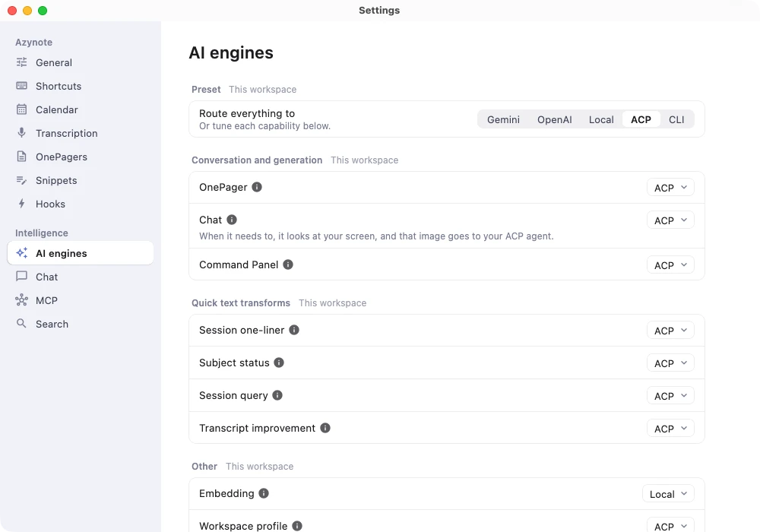Go to Transcription settings

pos(81,133)
